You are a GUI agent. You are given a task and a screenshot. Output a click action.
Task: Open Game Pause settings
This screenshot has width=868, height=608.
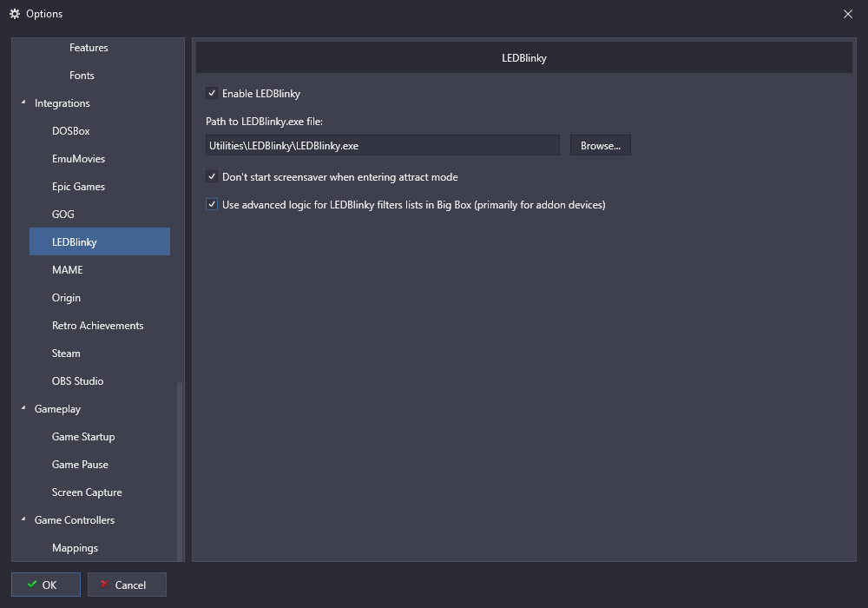[x=80, y=465]
